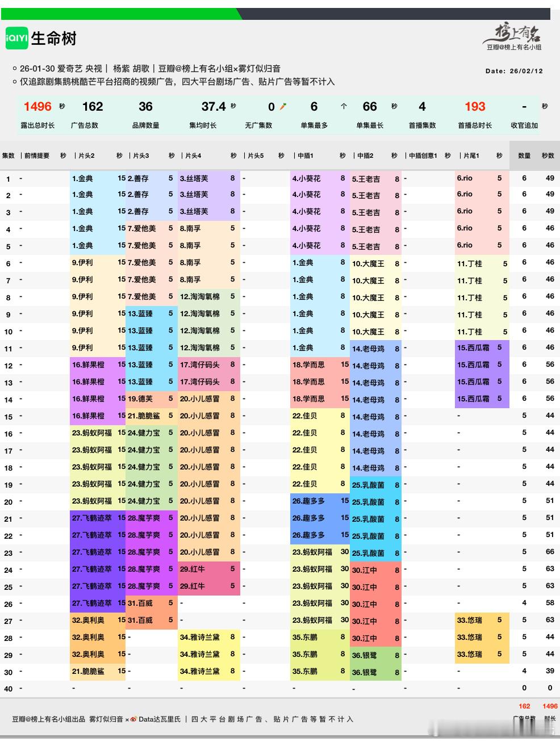The height and width of the screenshot is (742, 560).
Task: Select the 生命树 title
Action: coord(53,39)
